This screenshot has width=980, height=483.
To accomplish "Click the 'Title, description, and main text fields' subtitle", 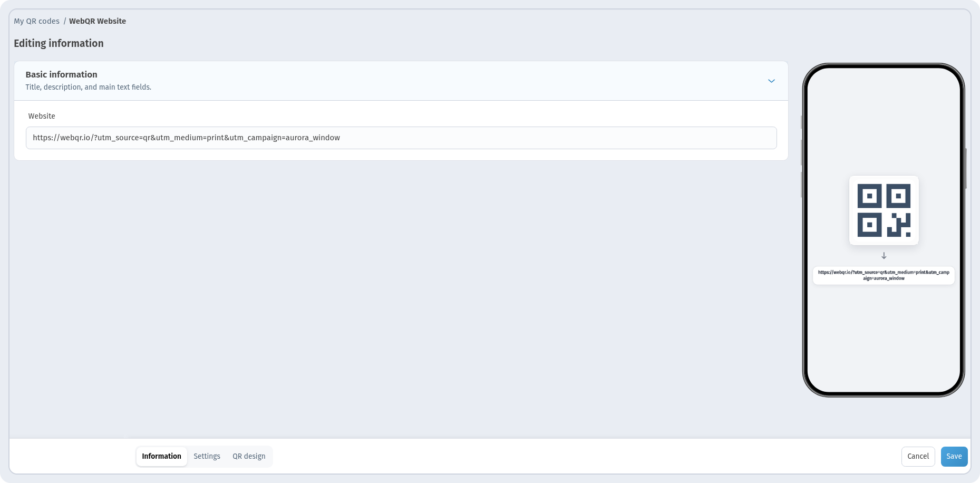I will point(88,87).
